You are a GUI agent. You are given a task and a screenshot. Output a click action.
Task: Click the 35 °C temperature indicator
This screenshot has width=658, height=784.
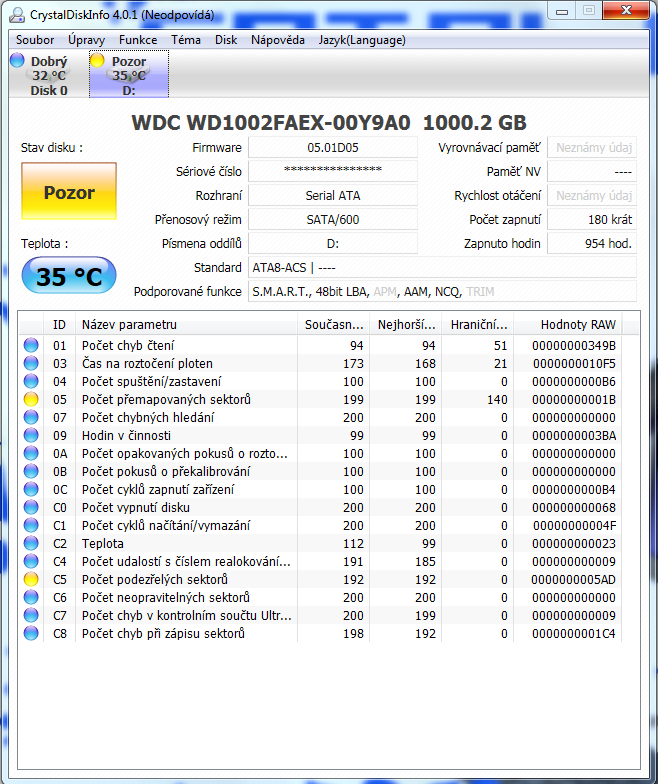[69, 276]
